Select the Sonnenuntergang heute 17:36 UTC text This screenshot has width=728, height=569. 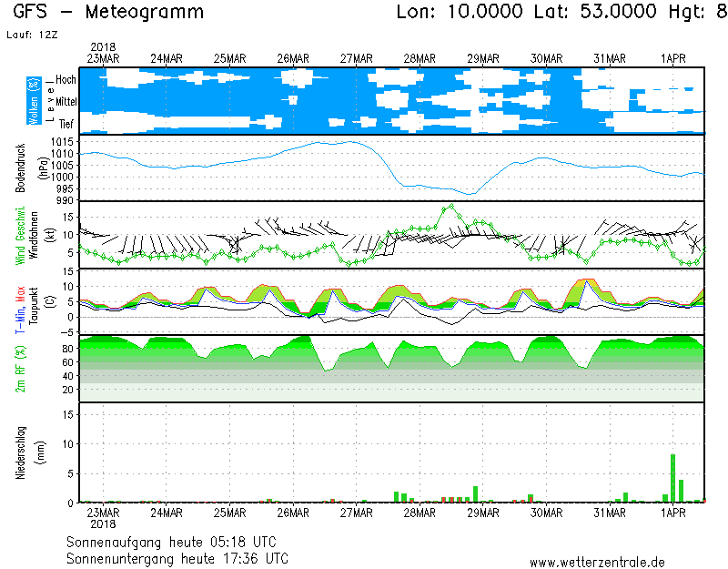click(x=177, y=557)
